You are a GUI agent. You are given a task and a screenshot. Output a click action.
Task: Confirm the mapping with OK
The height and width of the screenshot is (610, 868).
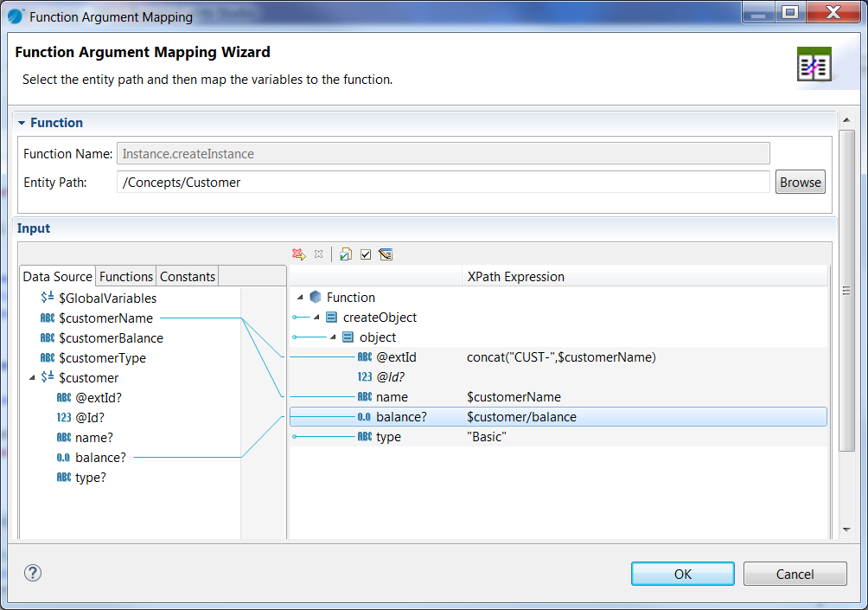[x=682, y=574]
